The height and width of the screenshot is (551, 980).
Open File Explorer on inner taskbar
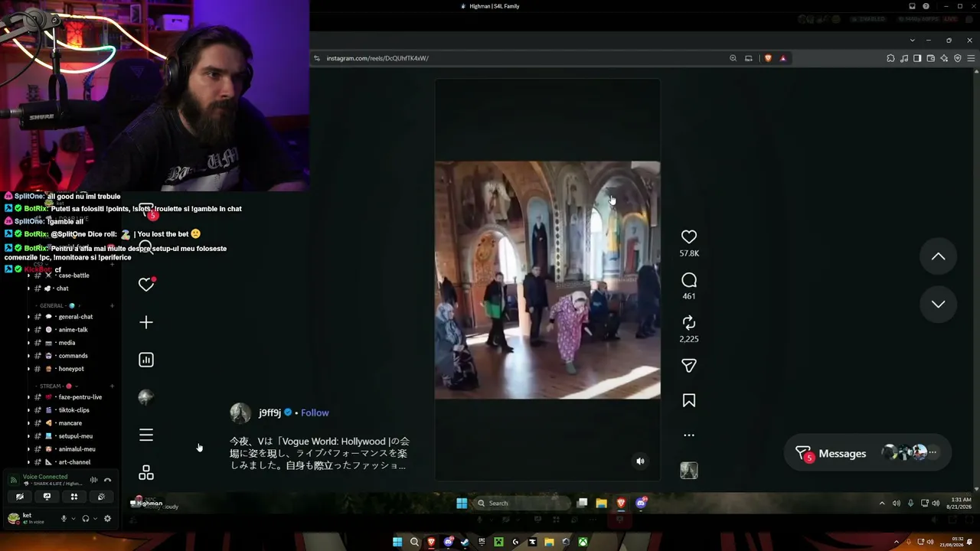pyautogui.click(x=602, y=503)
